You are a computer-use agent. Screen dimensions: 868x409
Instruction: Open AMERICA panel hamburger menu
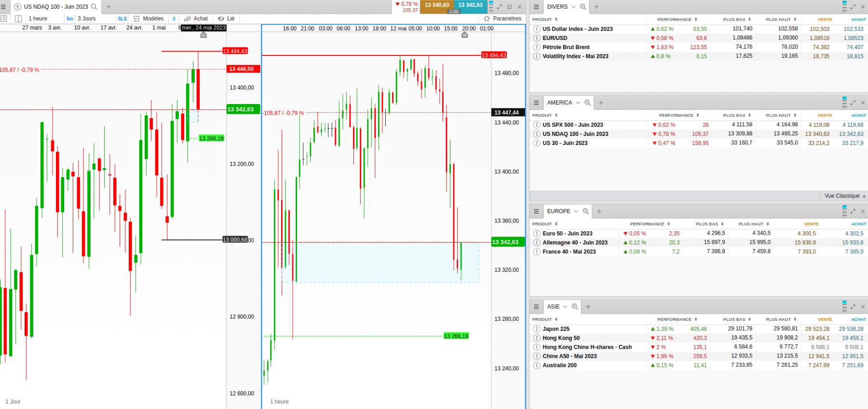click(x=536, y=103)
